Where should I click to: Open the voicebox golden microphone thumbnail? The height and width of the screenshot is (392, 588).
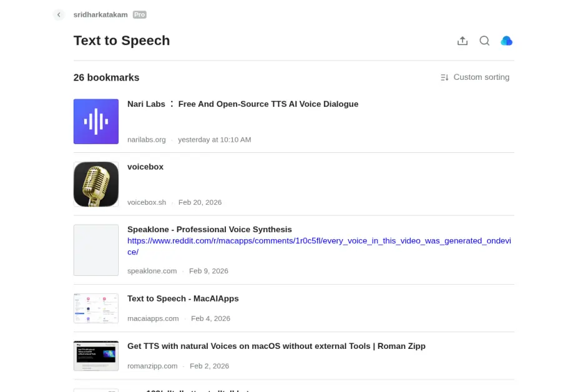click(x=96, y=184)
